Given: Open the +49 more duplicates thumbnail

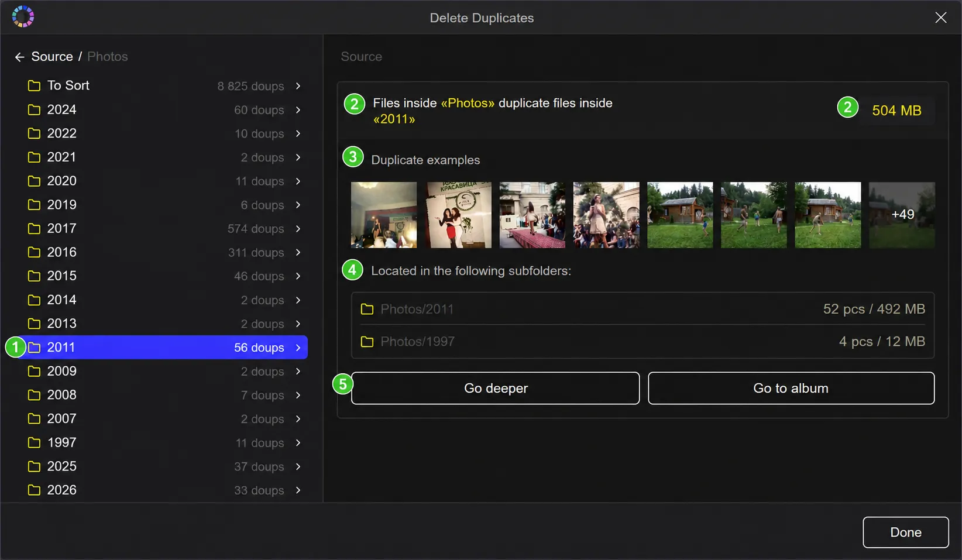Looking at the screenshot, I should [x=902, y=215].
